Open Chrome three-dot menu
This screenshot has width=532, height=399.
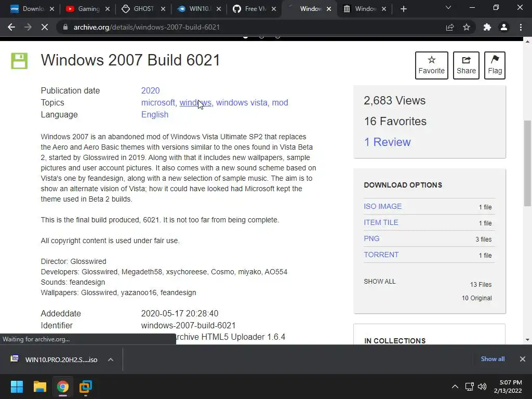(x=521, y=27)
